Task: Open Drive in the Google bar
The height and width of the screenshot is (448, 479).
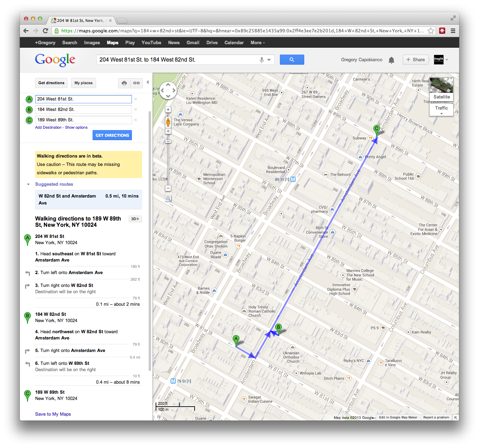Action: (212, 43)
